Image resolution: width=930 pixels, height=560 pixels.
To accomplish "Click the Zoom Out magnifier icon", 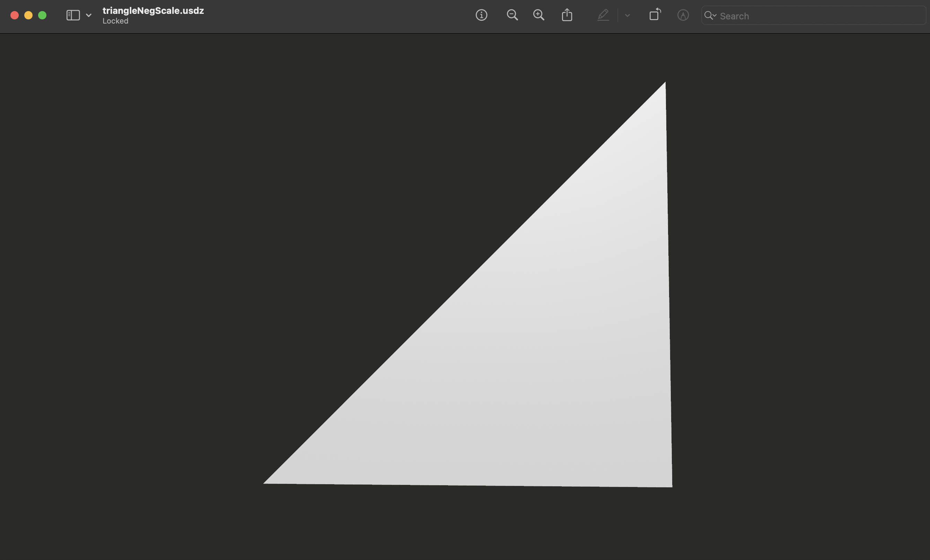I will coord(512,15).
